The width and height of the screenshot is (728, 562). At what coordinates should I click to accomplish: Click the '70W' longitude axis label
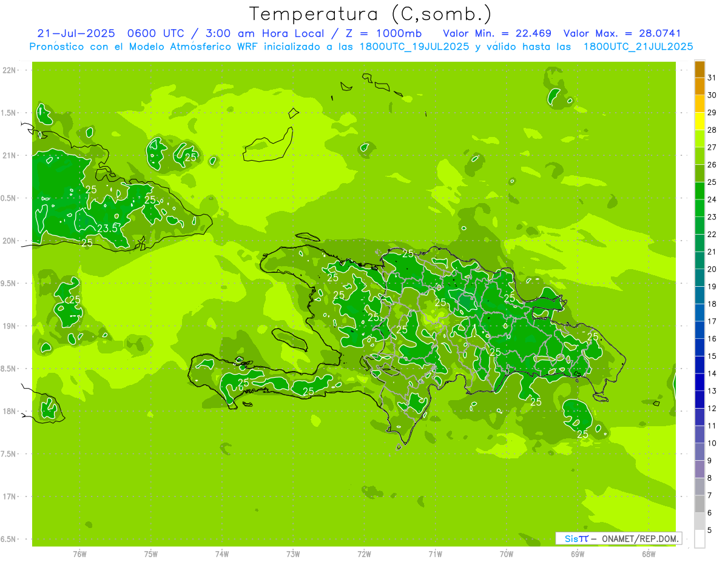507,554
